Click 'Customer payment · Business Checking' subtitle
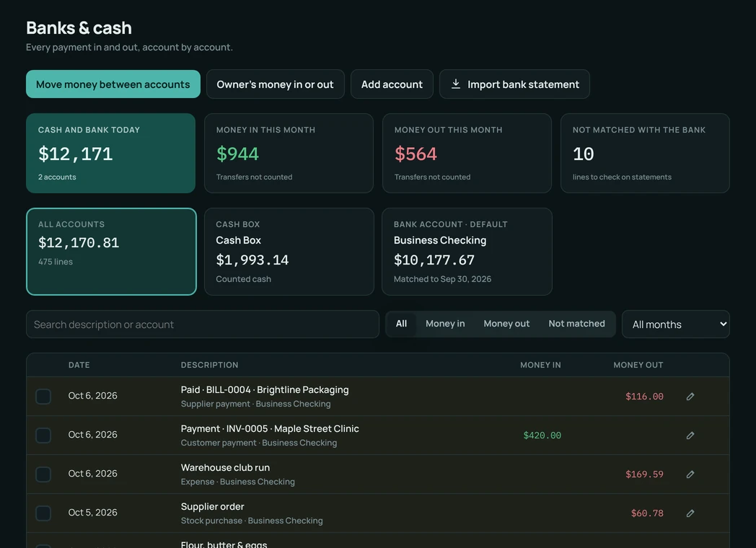The image size is (756, 548). (x=259, y=443)
